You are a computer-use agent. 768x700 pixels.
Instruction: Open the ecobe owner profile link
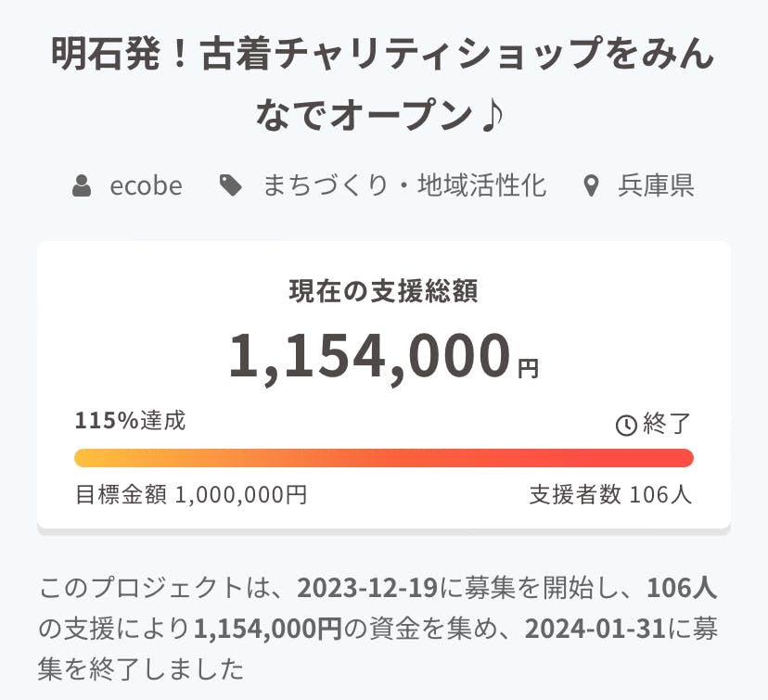pos(146,186)
